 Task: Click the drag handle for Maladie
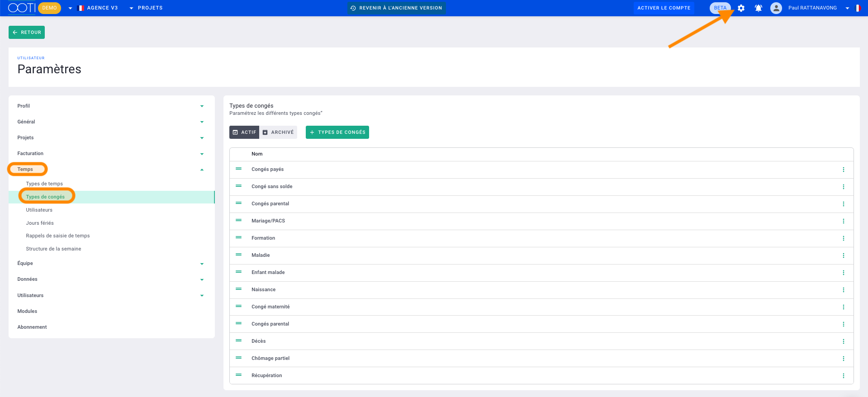pos(238,255)
